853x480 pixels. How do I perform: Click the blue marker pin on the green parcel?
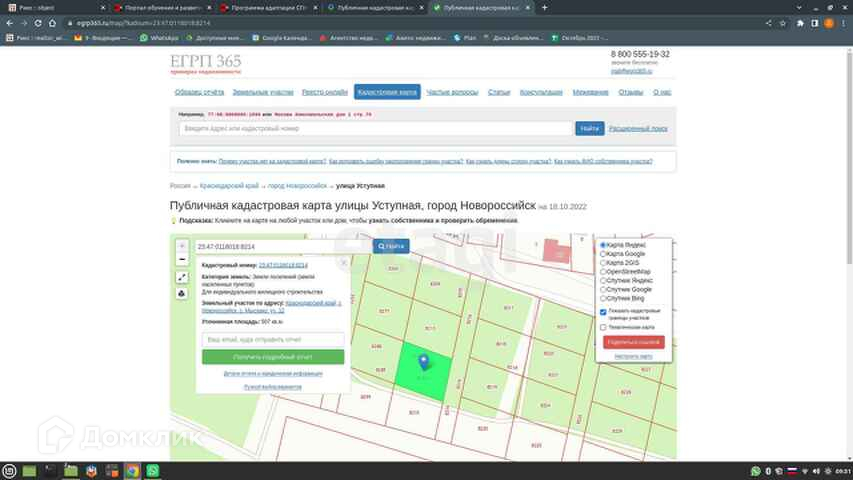click(x=424, y=361)
